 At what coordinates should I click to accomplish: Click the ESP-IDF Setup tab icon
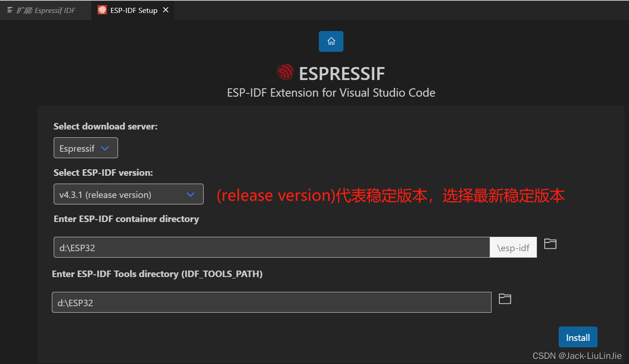[x=102, y=10]
